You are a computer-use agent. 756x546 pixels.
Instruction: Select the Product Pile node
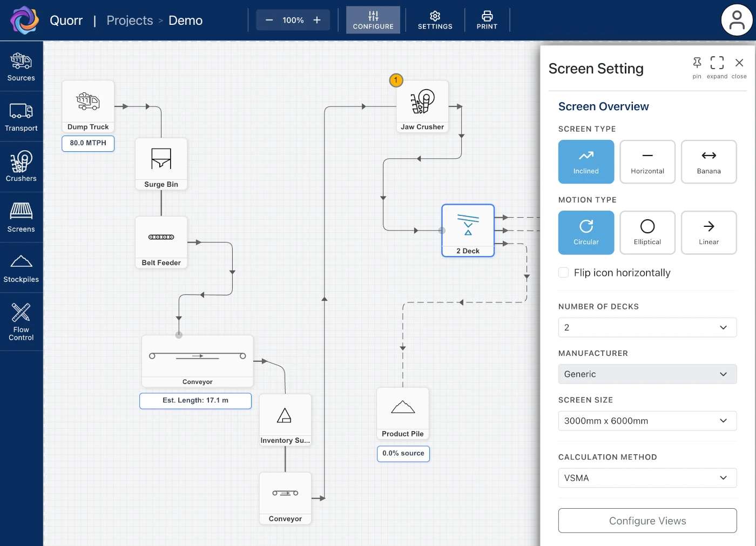coord(403,413)
